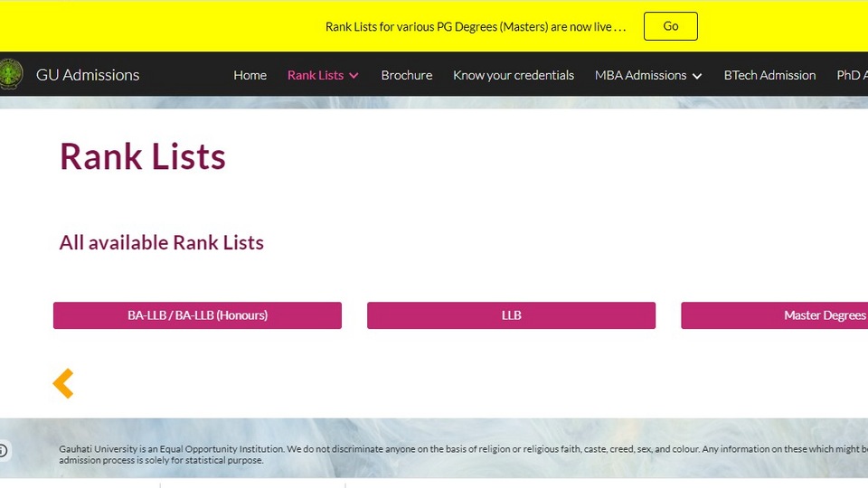Navigate to BTech Admission
The width and height of the screenshot is (868, 488).
(769, 75)
